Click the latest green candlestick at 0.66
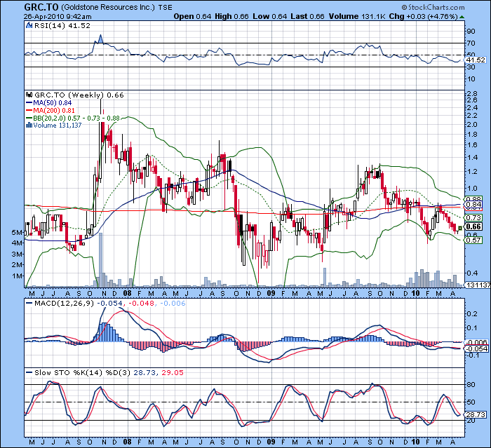491x448 pixels. tap(459, 228)
